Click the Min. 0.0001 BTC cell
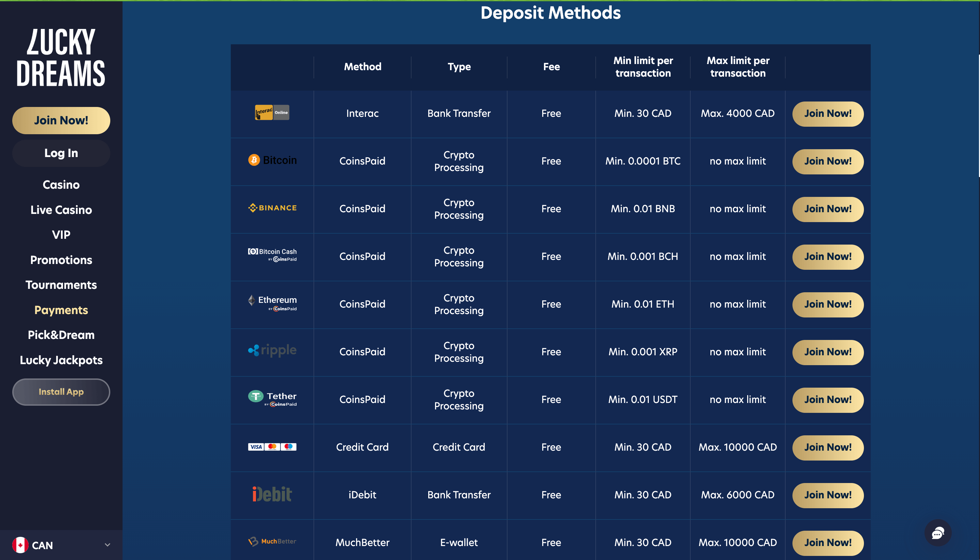Viewport: 980px width, 560px height. click(x=643, y=161)
